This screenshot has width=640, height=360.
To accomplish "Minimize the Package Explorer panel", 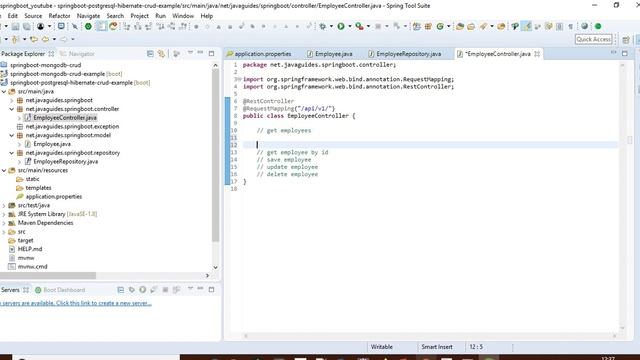I will pyautogui.click(x=200, y=53).
